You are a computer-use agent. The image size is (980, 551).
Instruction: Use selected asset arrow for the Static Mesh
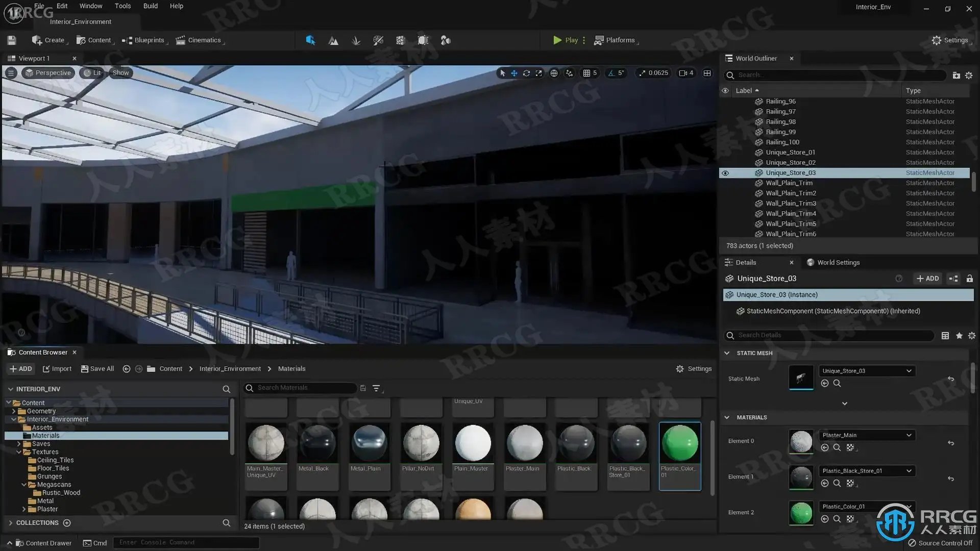(825, 383)
